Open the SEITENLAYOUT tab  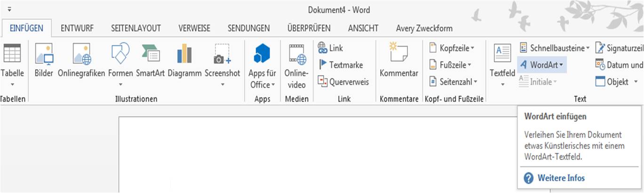[136, 29]
